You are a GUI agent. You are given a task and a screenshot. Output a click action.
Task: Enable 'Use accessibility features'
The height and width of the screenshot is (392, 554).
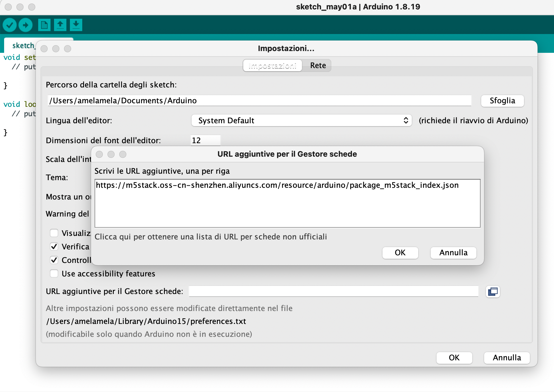point(54,273)
